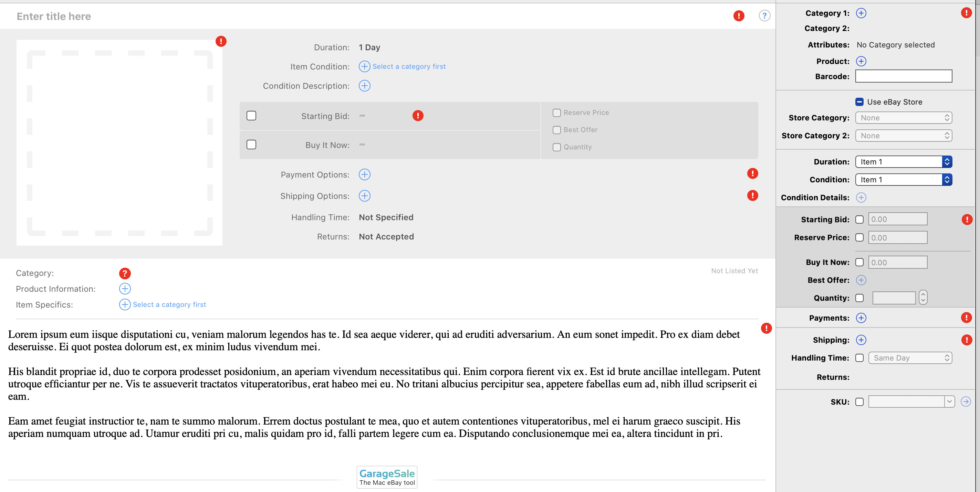Click Not Specified handling time value
This screenshot has width=980, height=492.
click(x=386, y=217)
